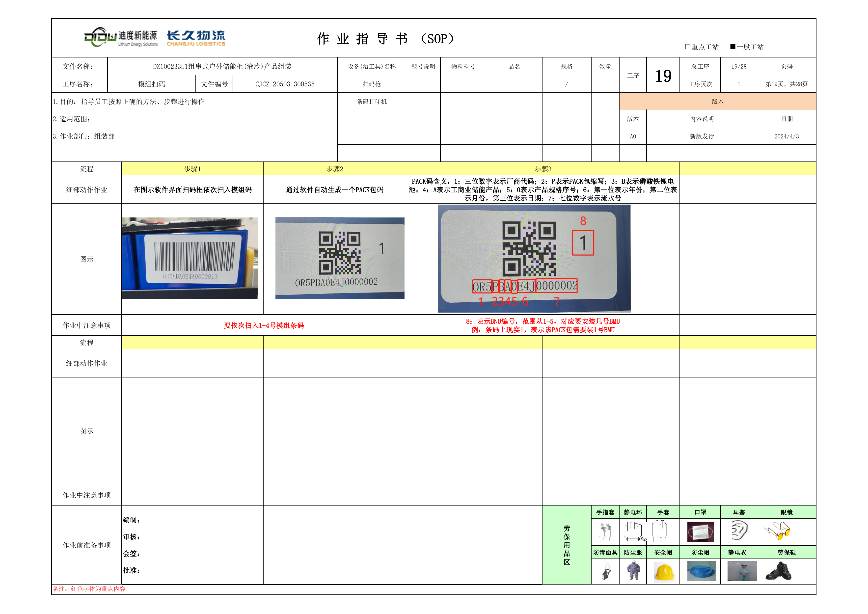This screenshot has width=868, height=614.
Task: Click the 长久物流 logo
Action: tap(196, 38)
